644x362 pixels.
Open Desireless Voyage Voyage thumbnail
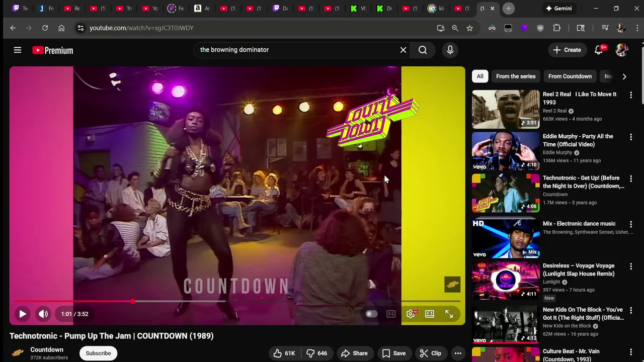click(506, 280)
